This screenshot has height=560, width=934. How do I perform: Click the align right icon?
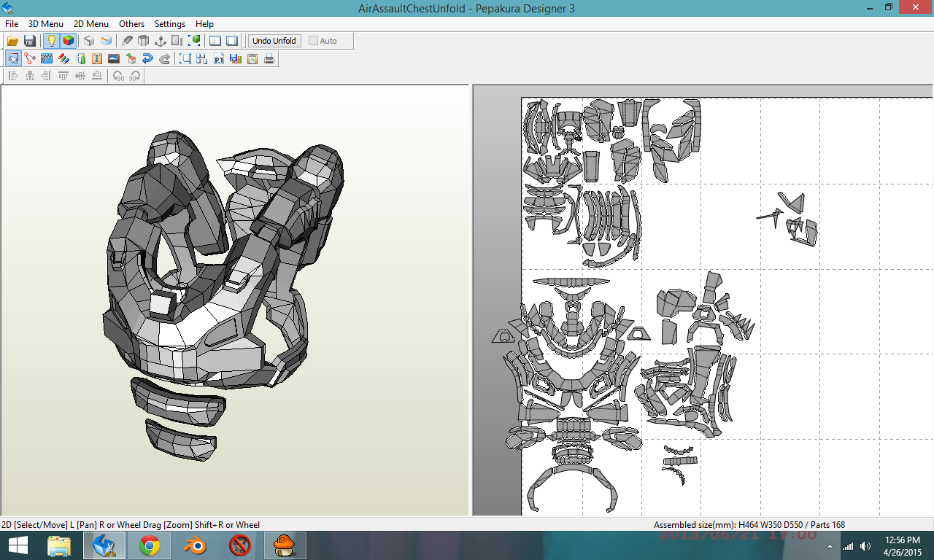[x=47, y=76]
